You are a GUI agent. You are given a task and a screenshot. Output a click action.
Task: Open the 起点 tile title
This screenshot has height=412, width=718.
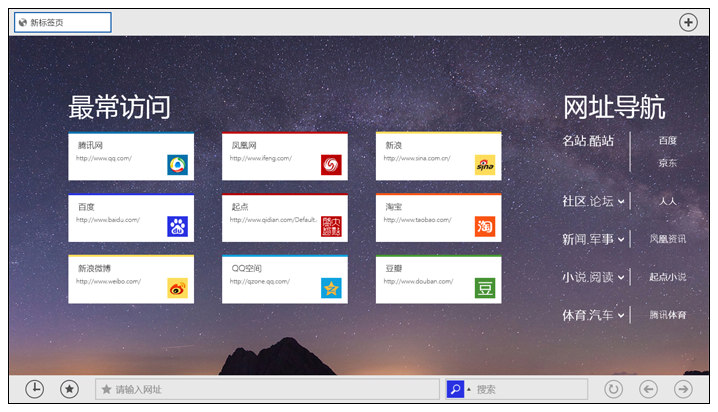point(240,207)
